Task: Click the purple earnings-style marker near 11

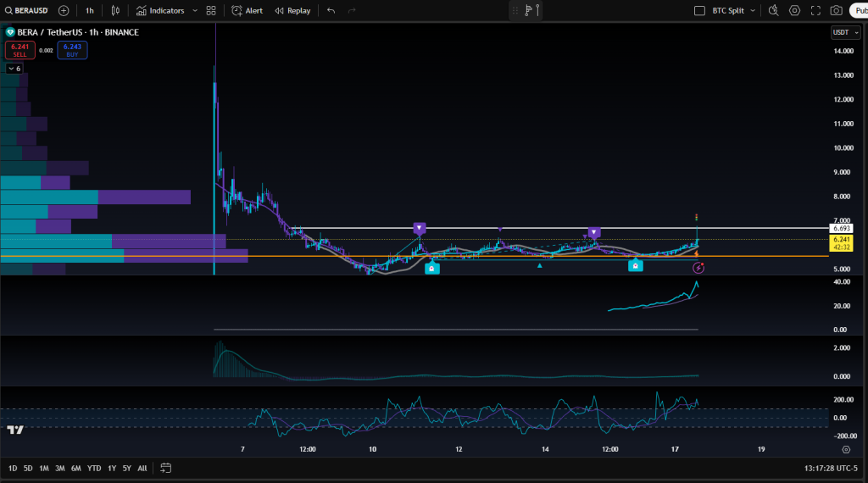Action: [420, 228]
